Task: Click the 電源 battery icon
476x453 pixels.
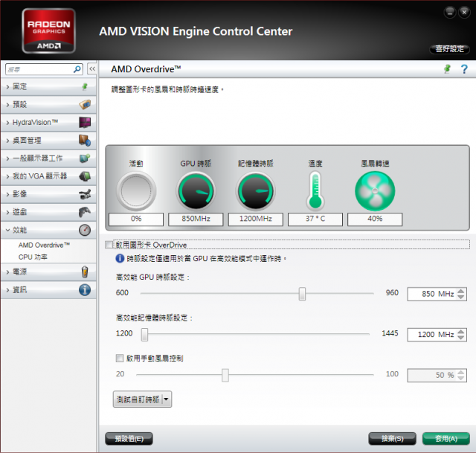Action: [85, 272]
